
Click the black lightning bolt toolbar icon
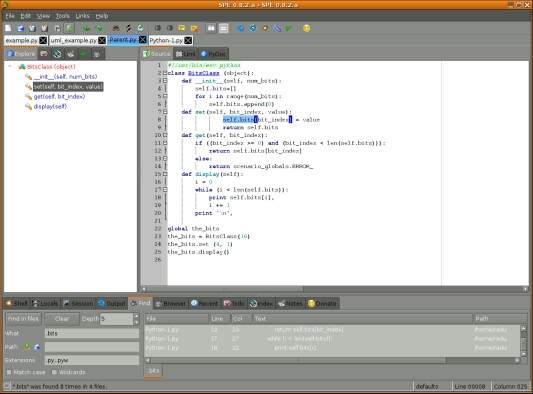128,28
